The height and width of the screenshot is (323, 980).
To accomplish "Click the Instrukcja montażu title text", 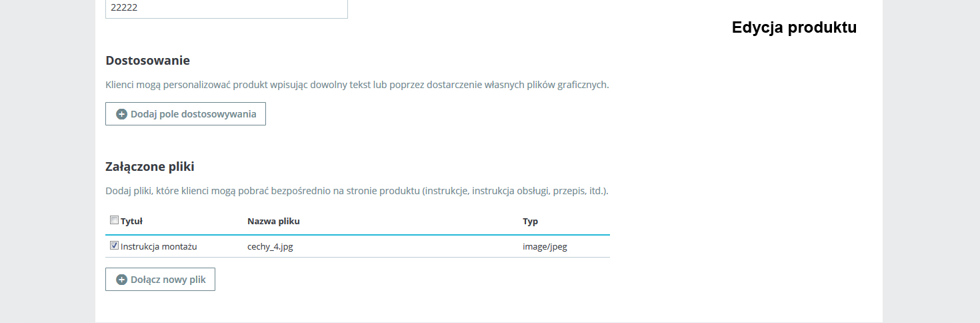I will point(159,246).
